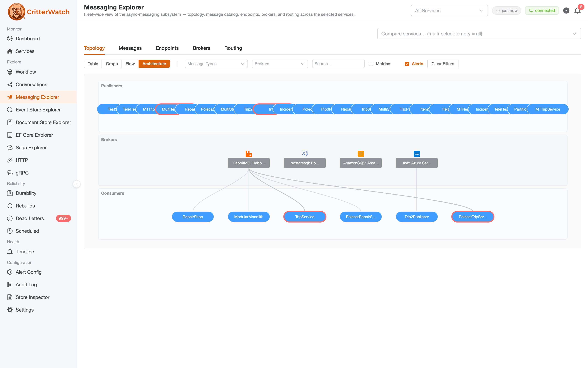Click the ModularMonolith consumer node
Screen dimensions: 588x368
tap(249, 217)
